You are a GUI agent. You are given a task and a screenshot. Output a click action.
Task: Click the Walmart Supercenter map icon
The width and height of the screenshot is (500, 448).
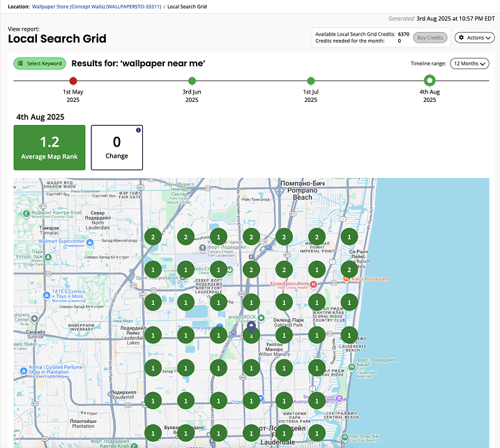(89, 242)
